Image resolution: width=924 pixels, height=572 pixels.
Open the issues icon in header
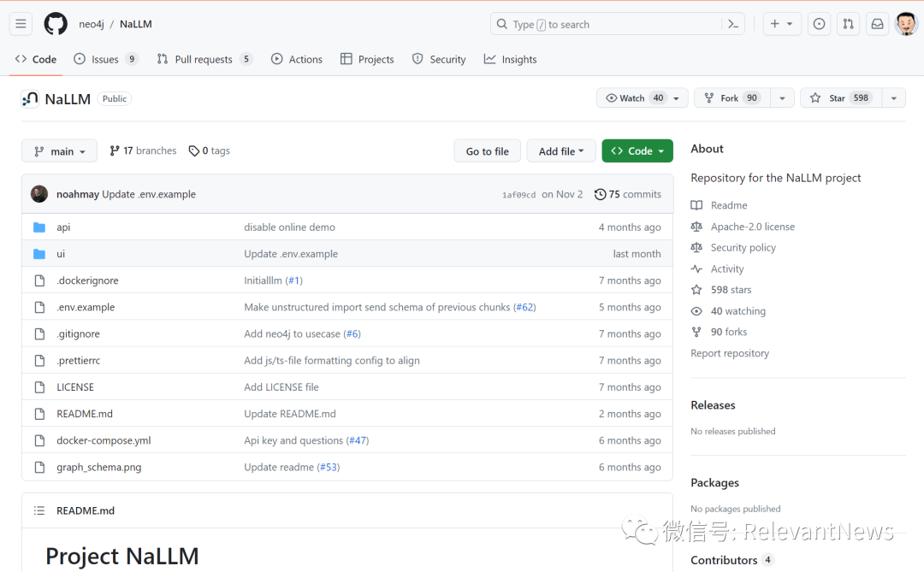point(819,24)
